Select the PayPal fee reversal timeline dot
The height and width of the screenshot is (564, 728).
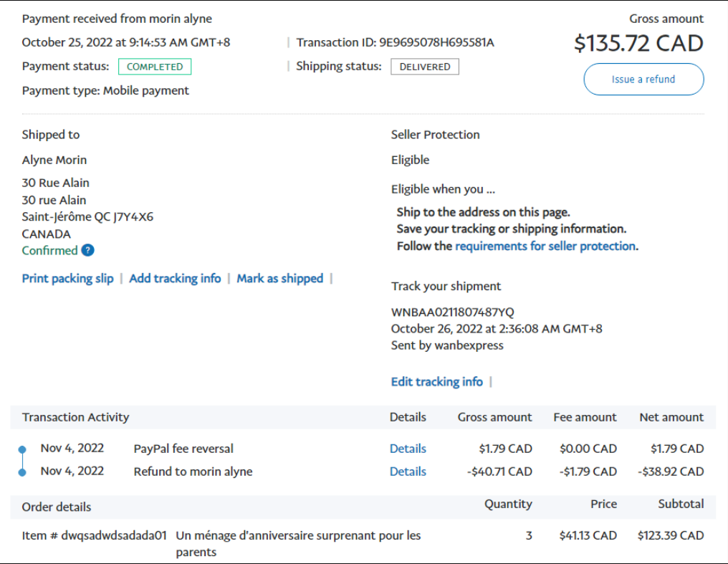click(x=22, y=449)
